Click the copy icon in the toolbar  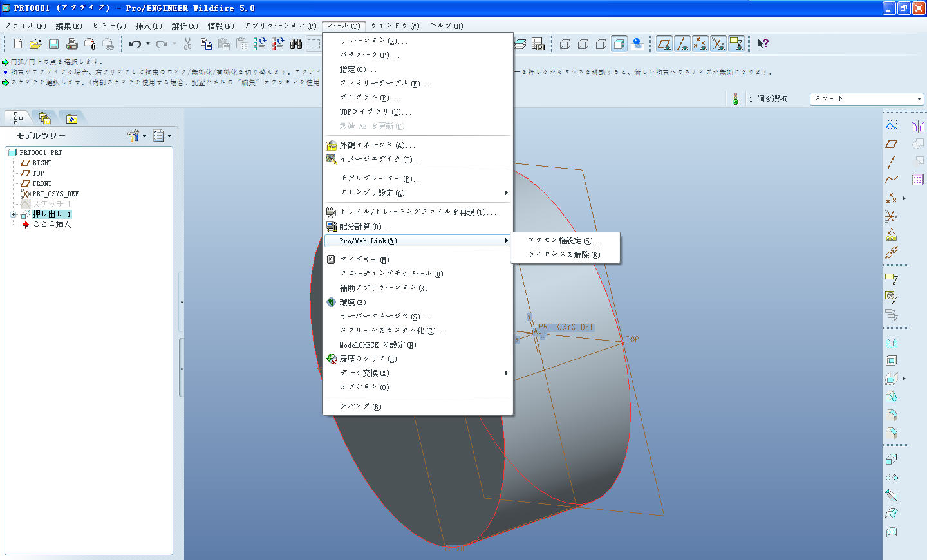click(206, 44)
